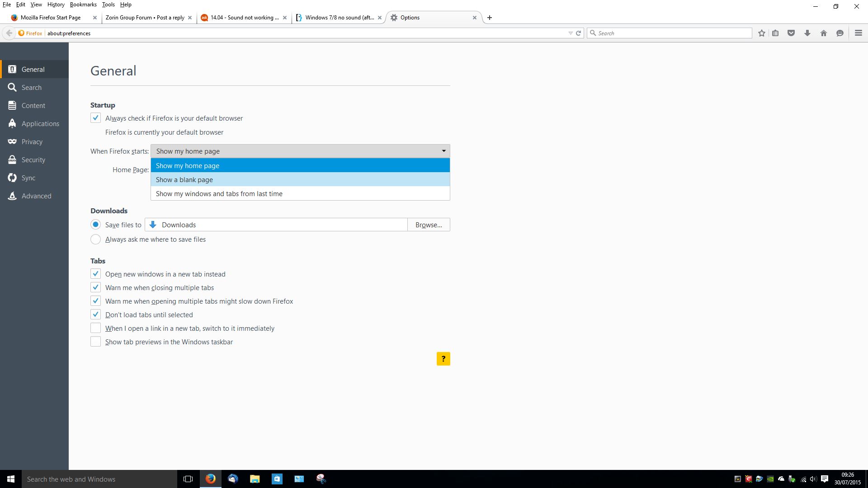Click the Firefox taskbar icon
This screenshot has height=488, width=868.
coord(210,479)
